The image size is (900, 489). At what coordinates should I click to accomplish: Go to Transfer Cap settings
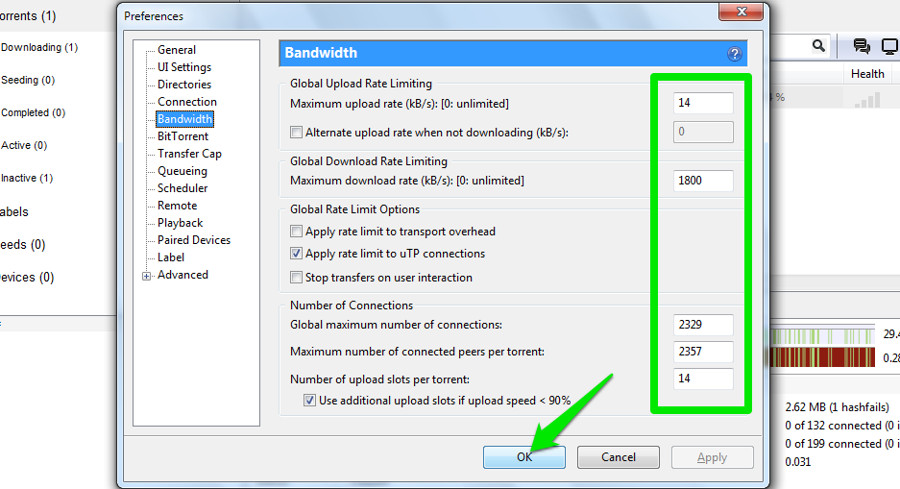tap(189, 154)
